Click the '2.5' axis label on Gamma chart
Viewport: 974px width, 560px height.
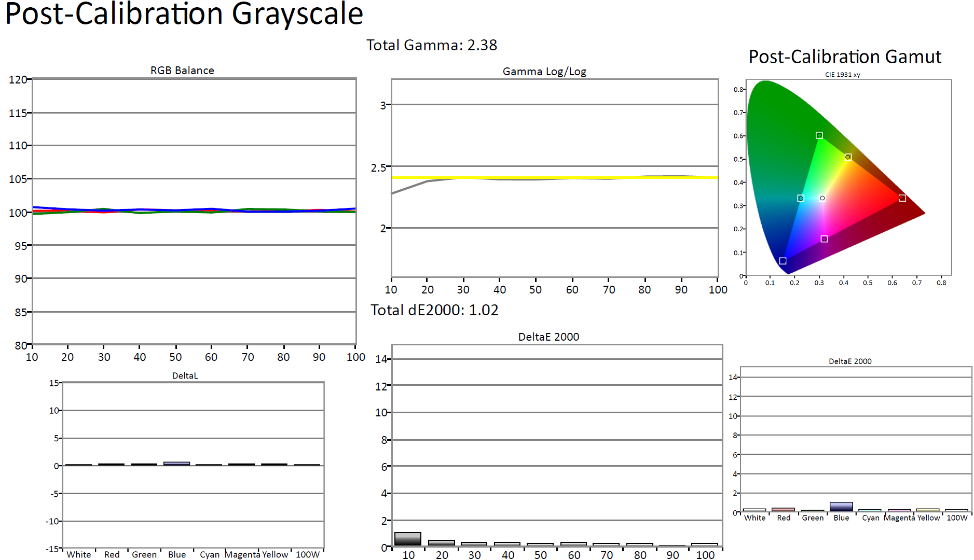(379, 167)
